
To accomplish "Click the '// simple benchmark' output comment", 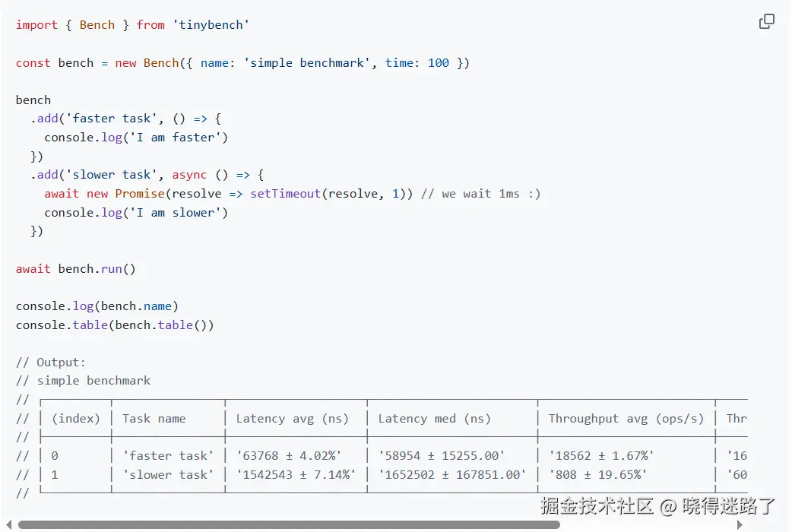I will pyautogui.click(x=83, y=381).
